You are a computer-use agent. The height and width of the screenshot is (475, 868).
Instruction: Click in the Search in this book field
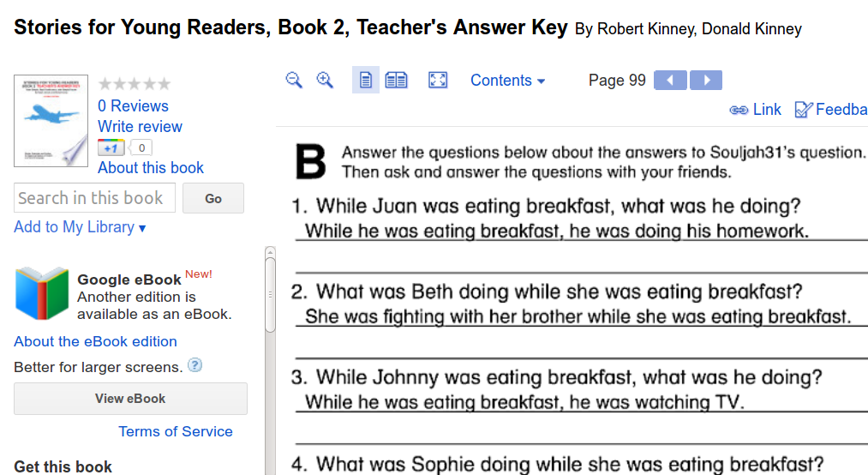click(x=94, y=198)
